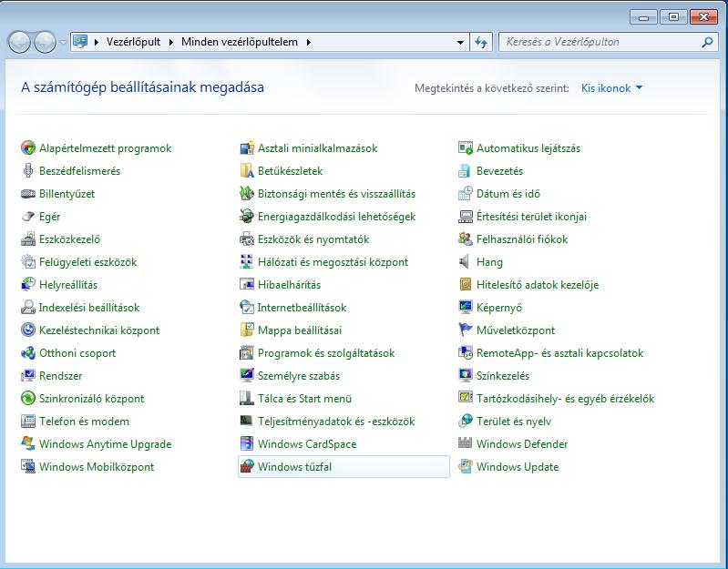
Task: Open Tartózkodásihely- és egyéb érzékelők link
Action: 565,399
